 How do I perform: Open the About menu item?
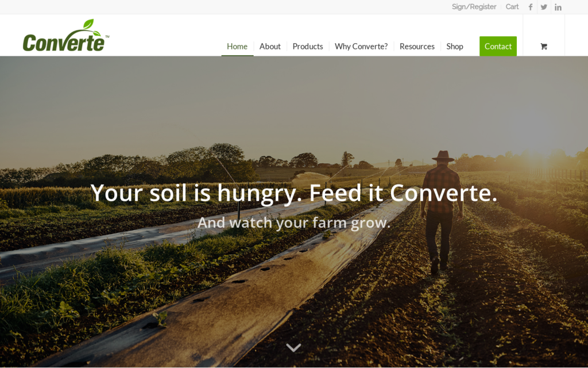tap(270, 46)
